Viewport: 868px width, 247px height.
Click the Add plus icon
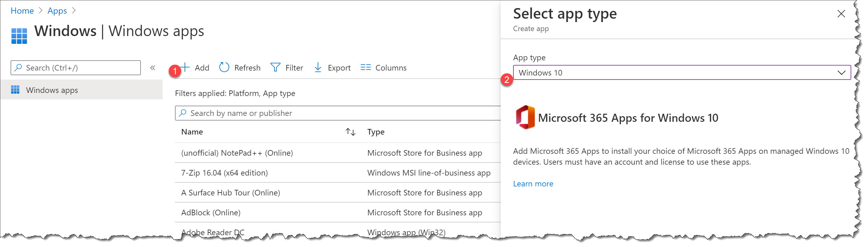(x=185, y=67)
